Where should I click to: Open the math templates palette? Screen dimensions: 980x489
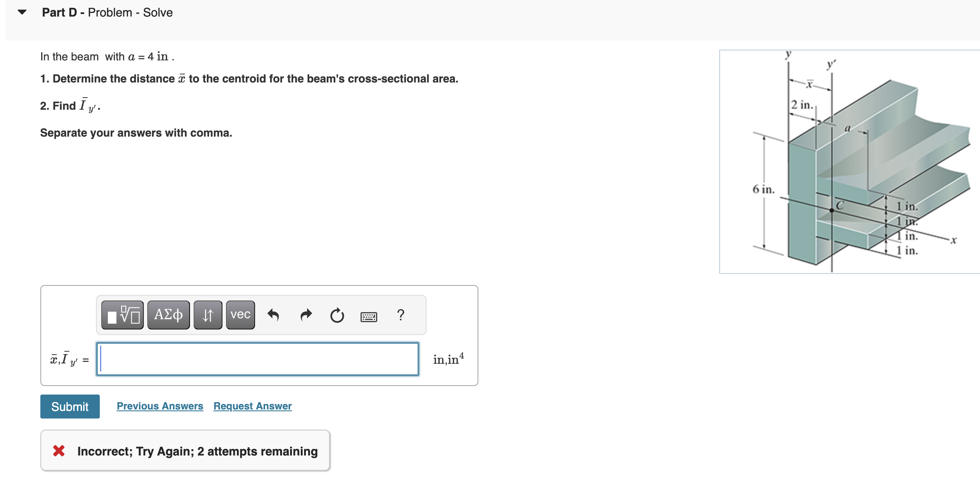click(122, 315)
